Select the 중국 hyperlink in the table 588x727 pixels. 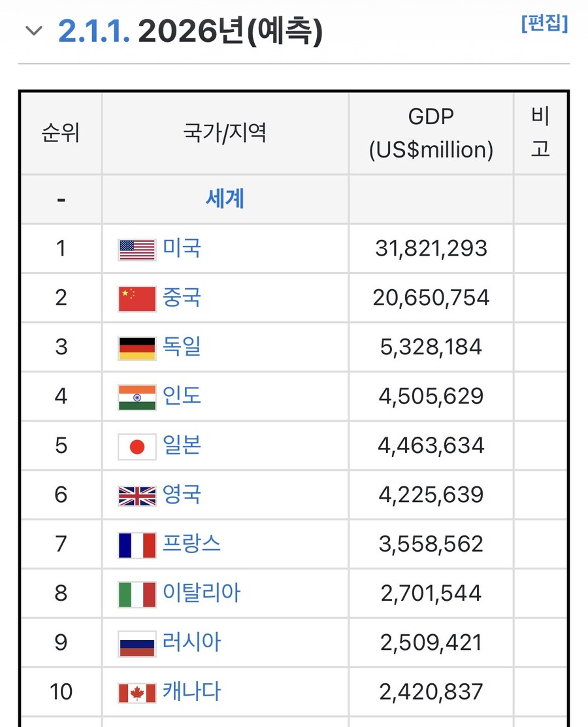click(x=181, y=297)
